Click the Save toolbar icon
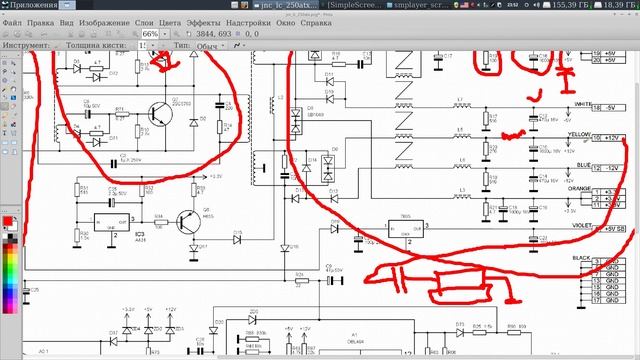The image size is (640, 360). pyautogui.click(x=29, y=34)
